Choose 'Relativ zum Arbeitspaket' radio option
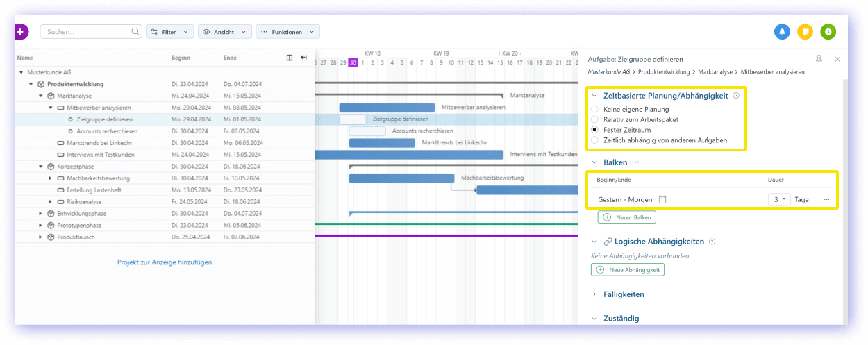The width and height of the screenshot is (868, 345). [594, 119]
